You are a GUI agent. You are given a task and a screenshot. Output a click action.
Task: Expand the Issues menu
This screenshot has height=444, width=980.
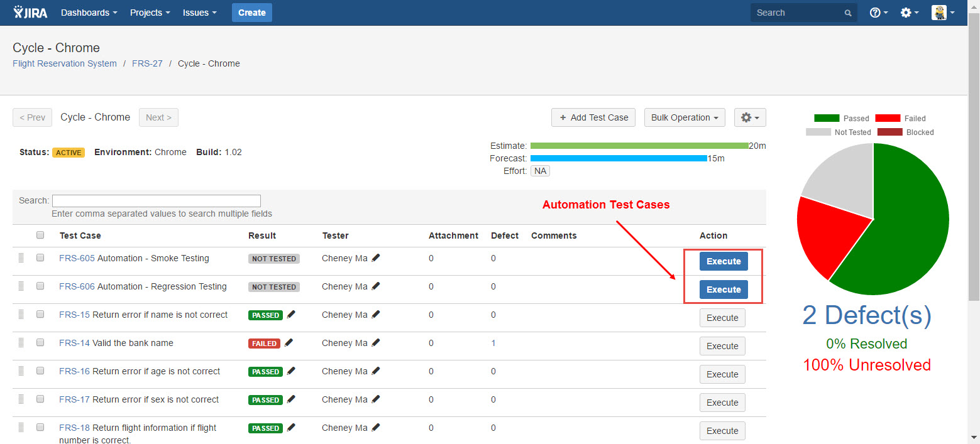click(199, 13)
